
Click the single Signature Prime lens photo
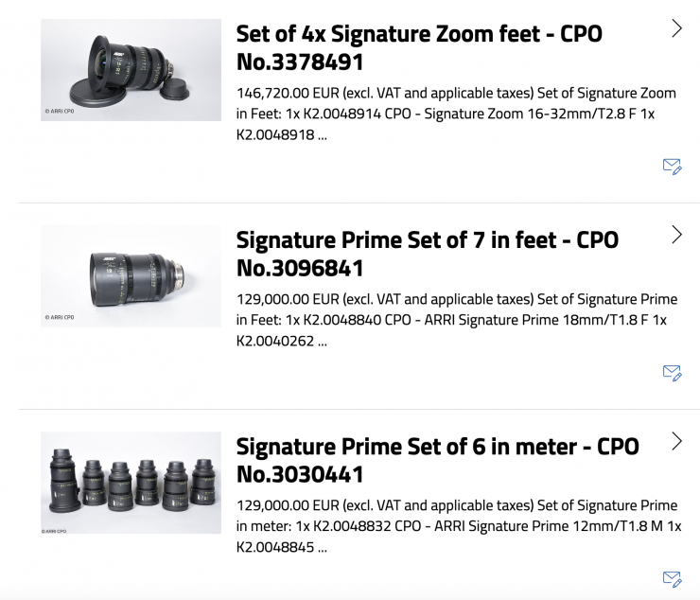click(131, 275)
